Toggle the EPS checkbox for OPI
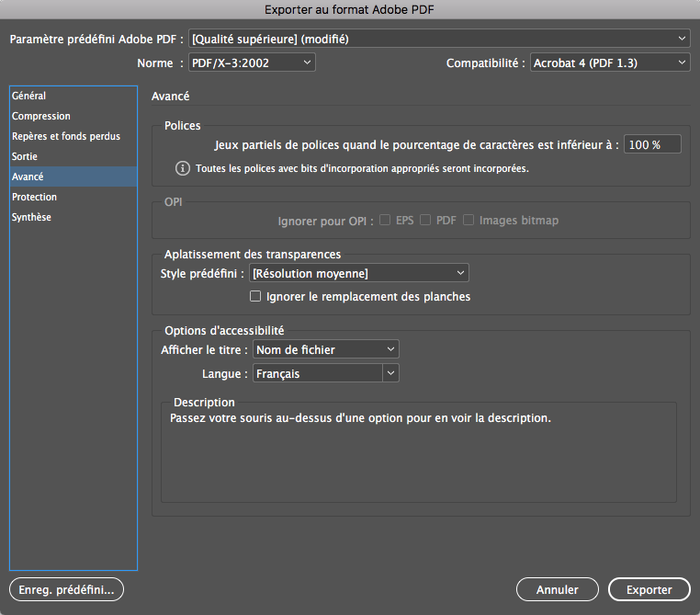700x615 pixels. click(x=386, y=221)
